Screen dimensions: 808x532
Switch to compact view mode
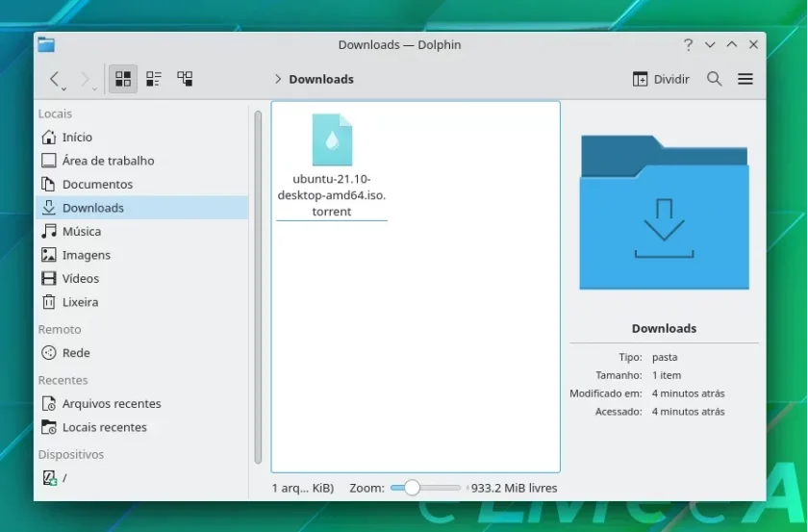tap(154, 79)
